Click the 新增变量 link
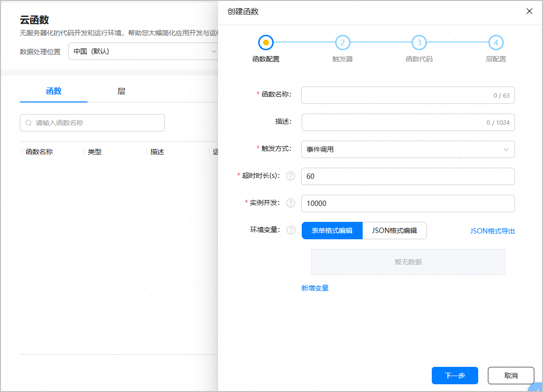Image resolution: width=543 pixels, height=392 pixels. 315,288
